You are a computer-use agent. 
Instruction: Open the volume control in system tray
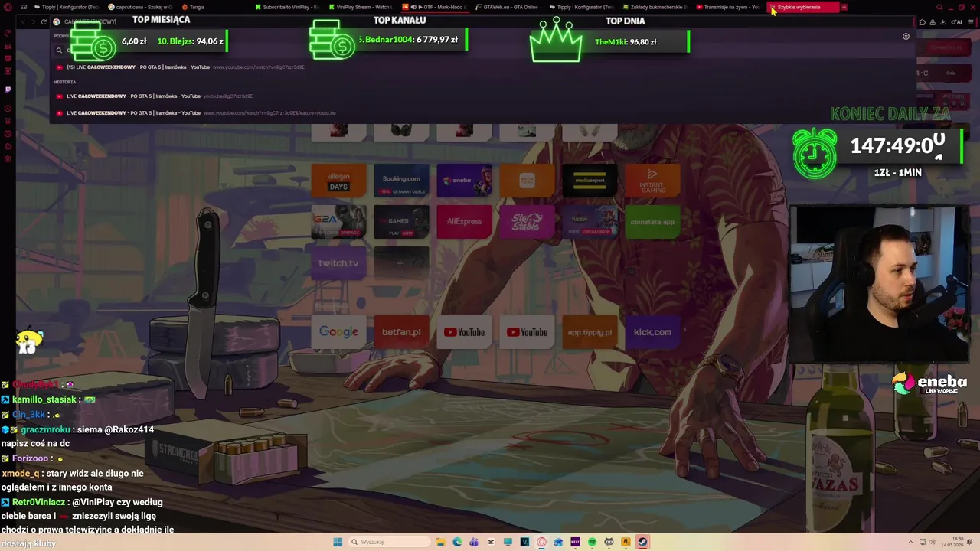click(x=932, y=542)
